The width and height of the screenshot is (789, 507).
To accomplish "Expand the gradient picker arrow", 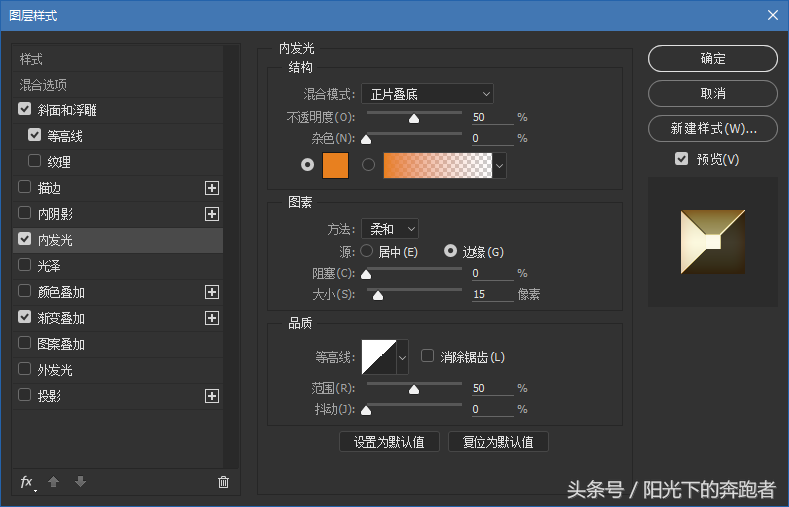I will [499, 165].
